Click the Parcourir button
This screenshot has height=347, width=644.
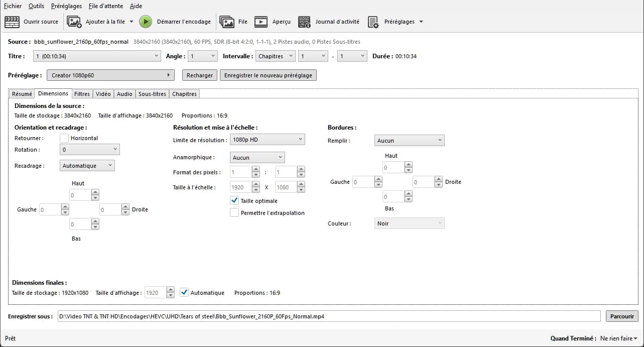(622, 316)
